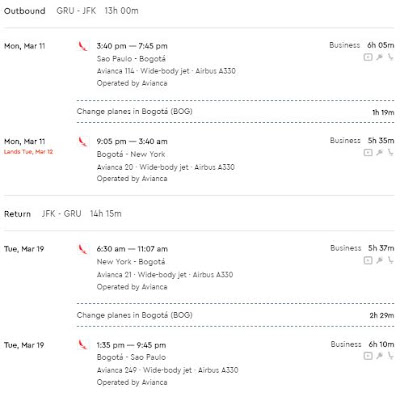Click entertainment screen icon on Avianca 249 flight

(x=368, y=356)
